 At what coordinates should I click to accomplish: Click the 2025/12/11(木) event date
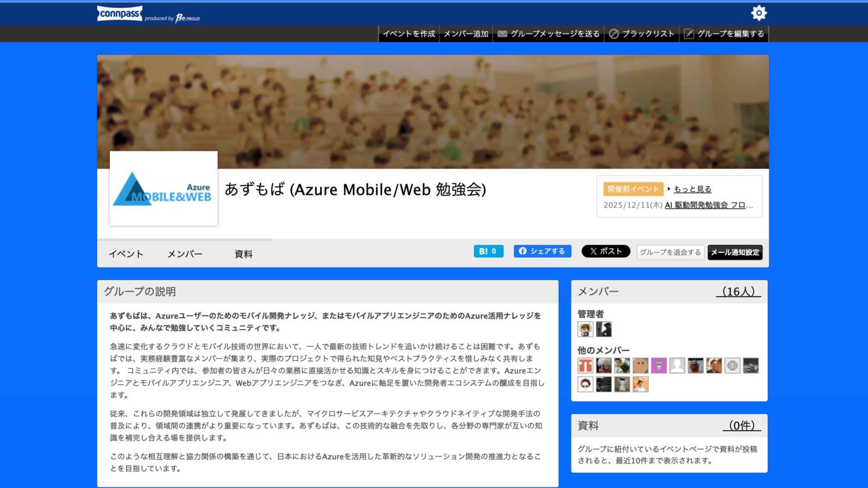coord(633,205)
